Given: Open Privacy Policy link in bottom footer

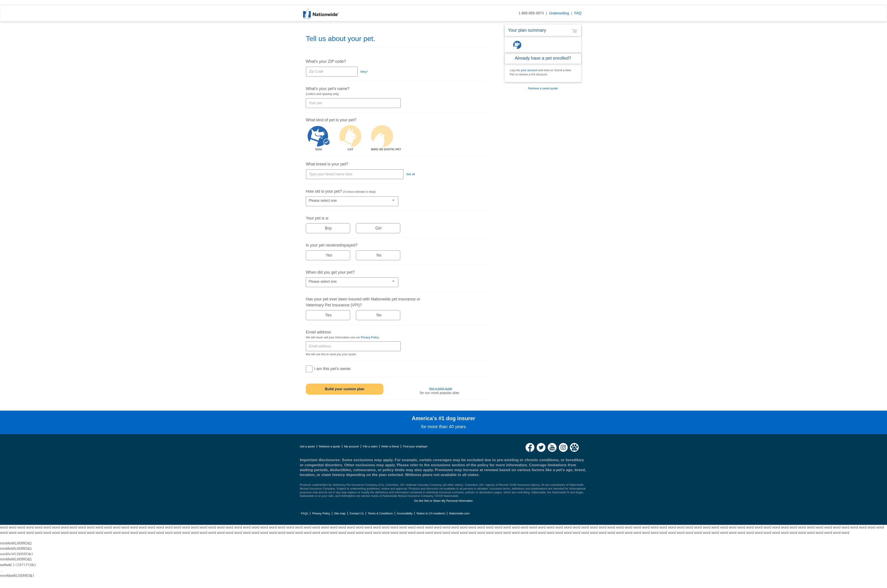Looking at the screenshot, I should [x=321, y=514].
